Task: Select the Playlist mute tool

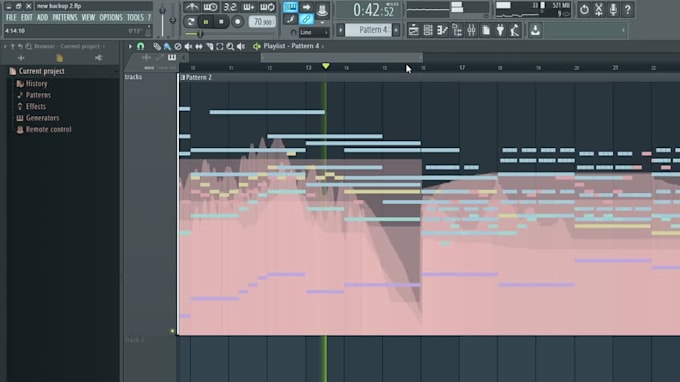Action: 188,46
